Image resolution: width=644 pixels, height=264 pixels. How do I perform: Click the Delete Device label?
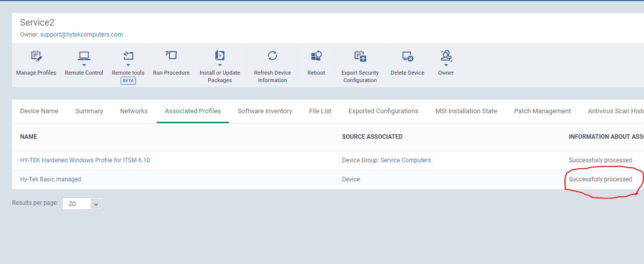point(408,73)
